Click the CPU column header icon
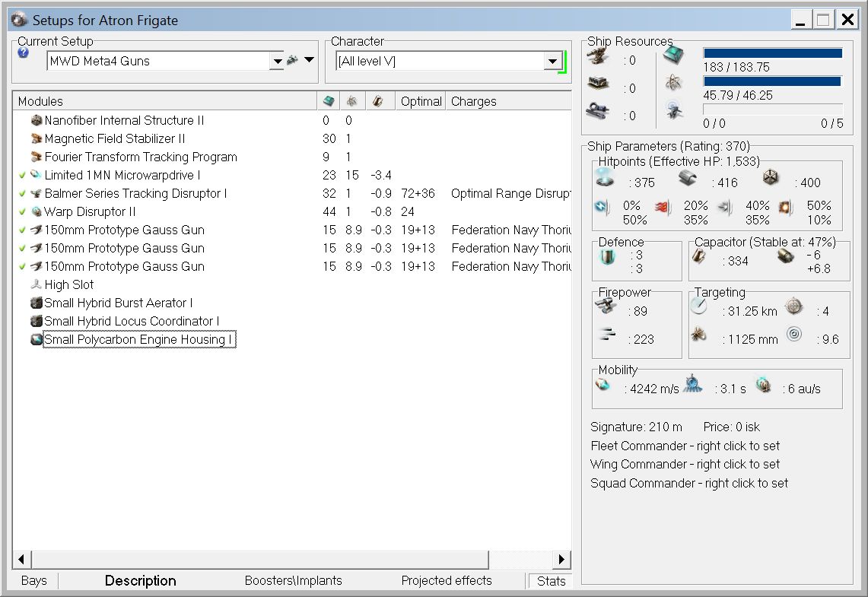 [328, 101]
